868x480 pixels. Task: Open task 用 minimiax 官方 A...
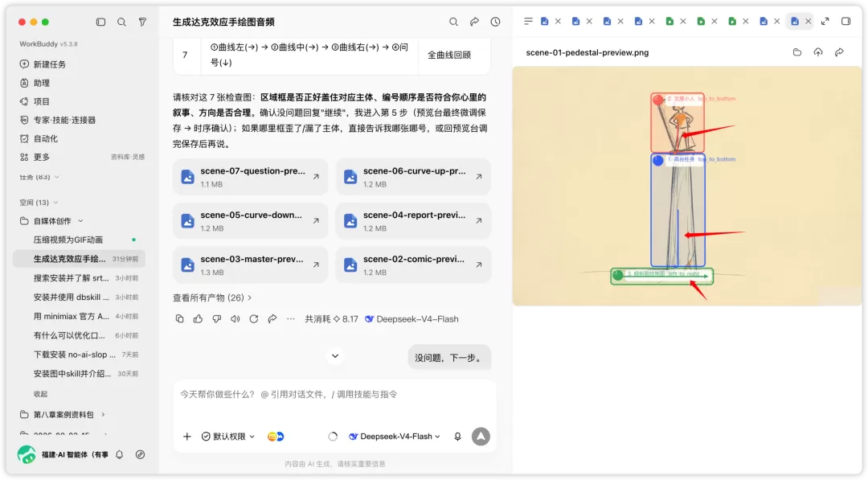(x=79, y=316)
